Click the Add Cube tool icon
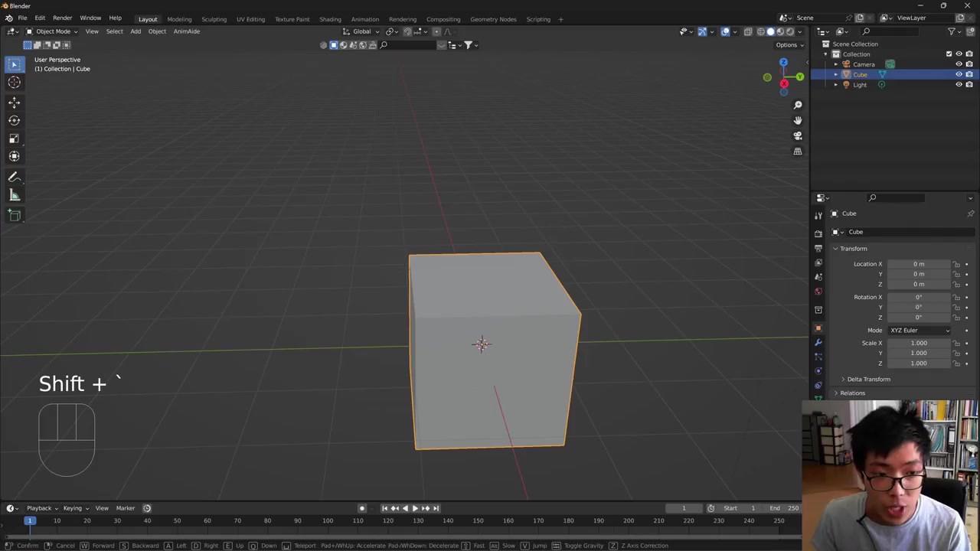The height and width of the screenshot is (551, 980). 14,216
